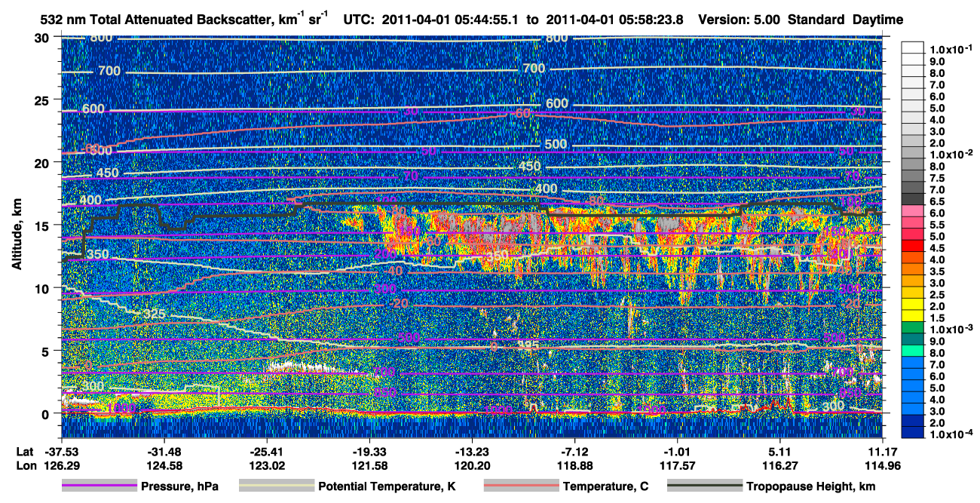Click the salmon Temperature legend line swatch
Viewport: 980px width, 503px height.
click(520, 486)
